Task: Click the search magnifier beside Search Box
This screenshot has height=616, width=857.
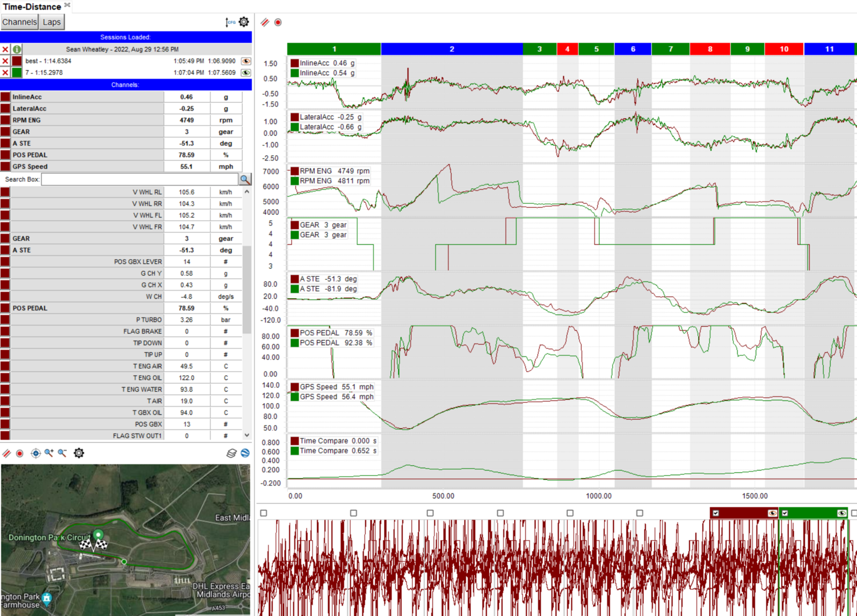Action: 245,179
